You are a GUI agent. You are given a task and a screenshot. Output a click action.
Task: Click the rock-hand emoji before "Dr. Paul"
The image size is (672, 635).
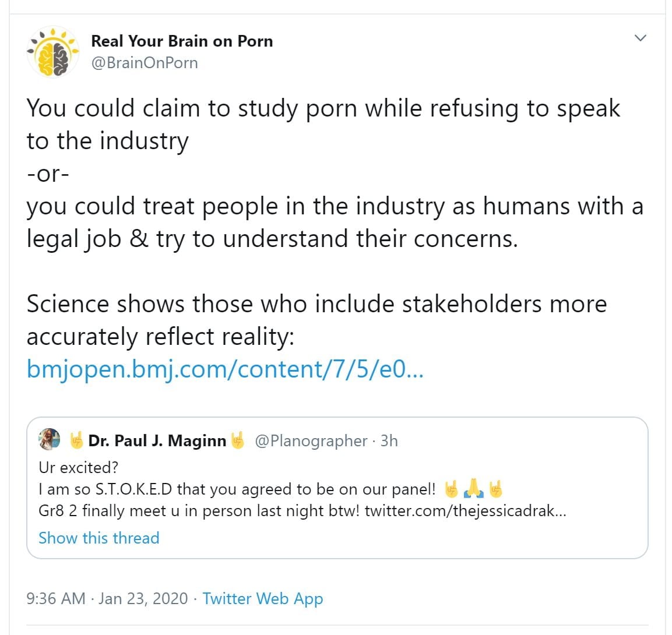76,440
